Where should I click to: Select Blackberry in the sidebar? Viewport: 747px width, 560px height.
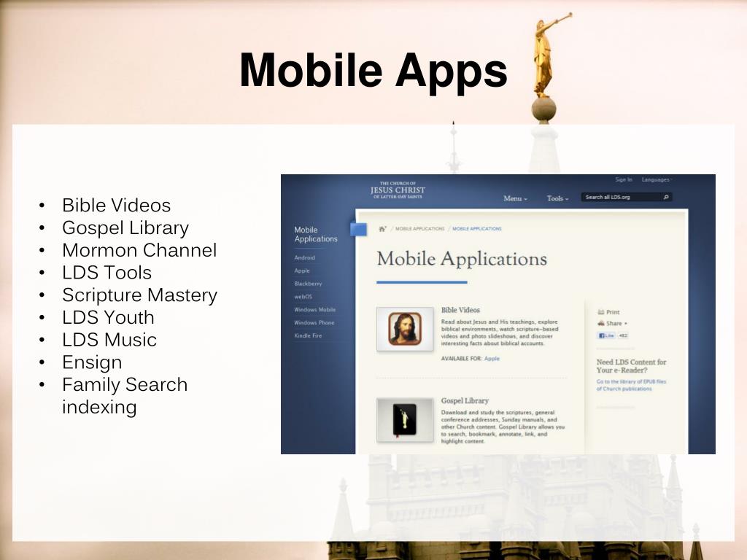(309, 284)
